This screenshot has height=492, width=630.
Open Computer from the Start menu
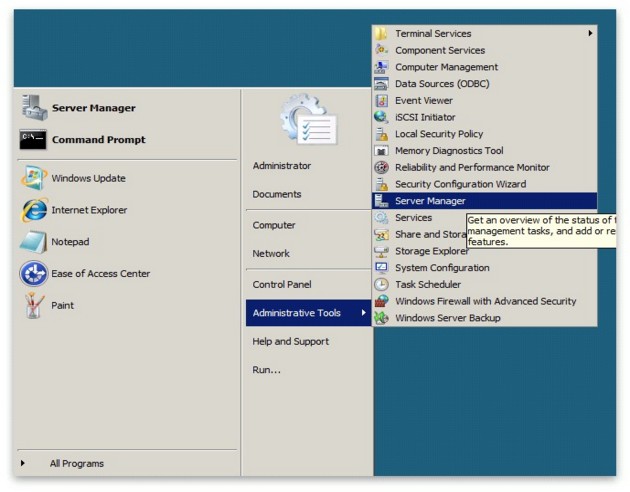[x=274, y=225]
